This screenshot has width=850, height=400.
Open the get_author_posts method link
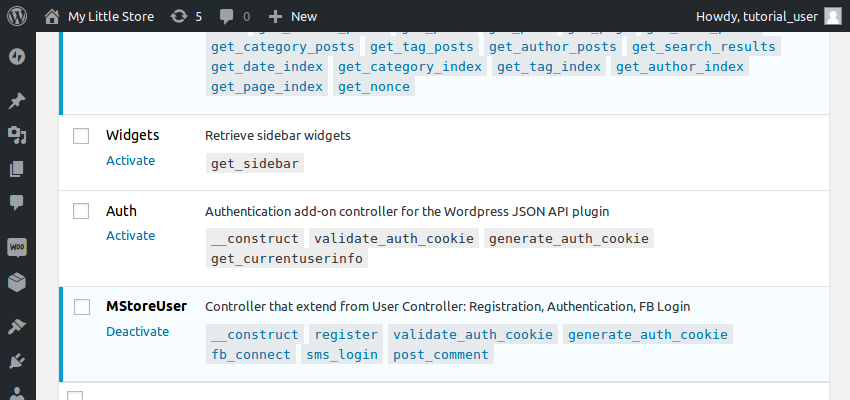[x=553, y=47]
